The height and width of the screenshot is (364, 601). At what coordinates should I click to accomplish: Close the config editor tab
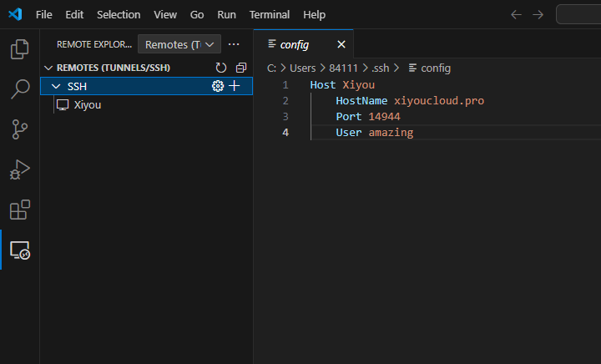tap(341, 44)
